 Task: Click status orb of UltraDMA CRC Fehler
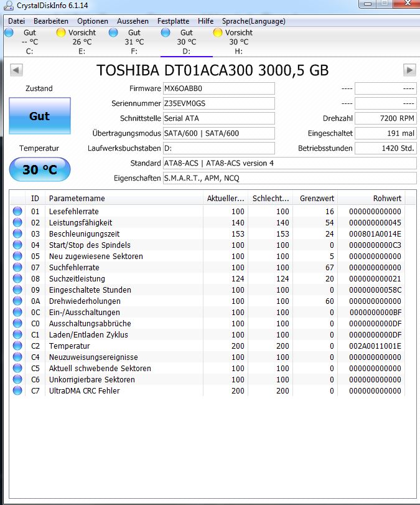[17, 390]
